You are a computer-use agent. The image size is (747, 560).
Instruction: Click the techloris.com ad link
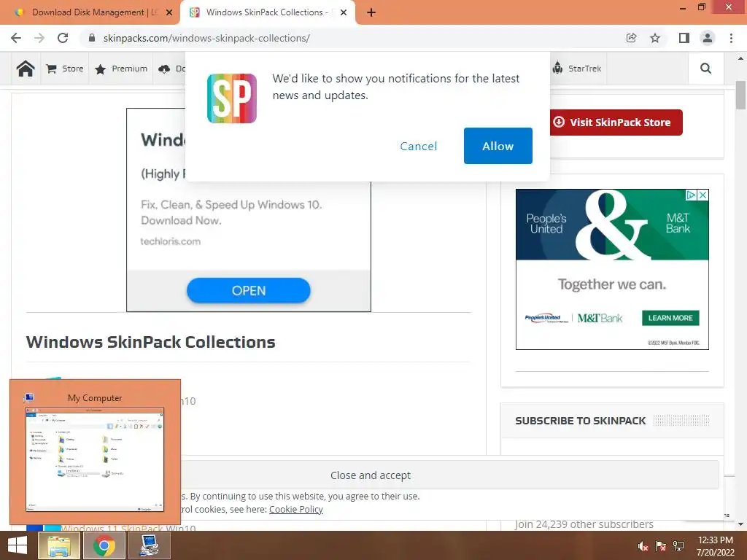pos(171,241)
